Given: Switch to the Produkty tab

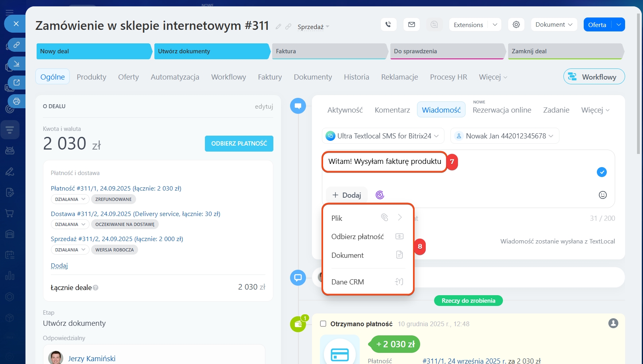Looking at the screenshot, I should click(x=92, y=77).
